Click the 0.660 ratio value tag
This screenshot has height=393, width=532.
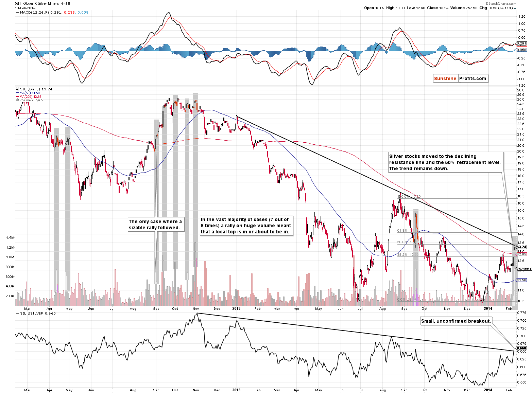tap(521, 348)
